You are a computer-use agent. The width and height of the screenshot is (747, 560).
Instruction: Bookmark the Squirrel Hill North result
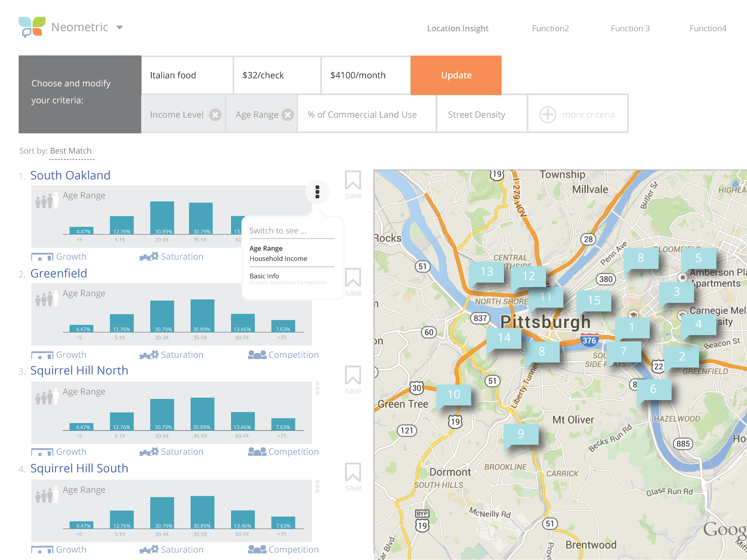pyautogui.click(x=353, y=375)
